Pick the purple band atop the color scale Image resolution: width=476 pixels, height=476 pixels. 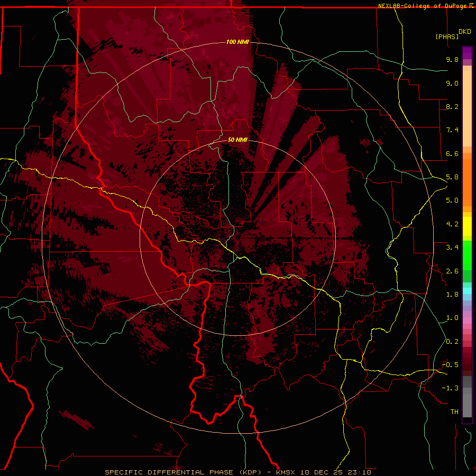467,53
